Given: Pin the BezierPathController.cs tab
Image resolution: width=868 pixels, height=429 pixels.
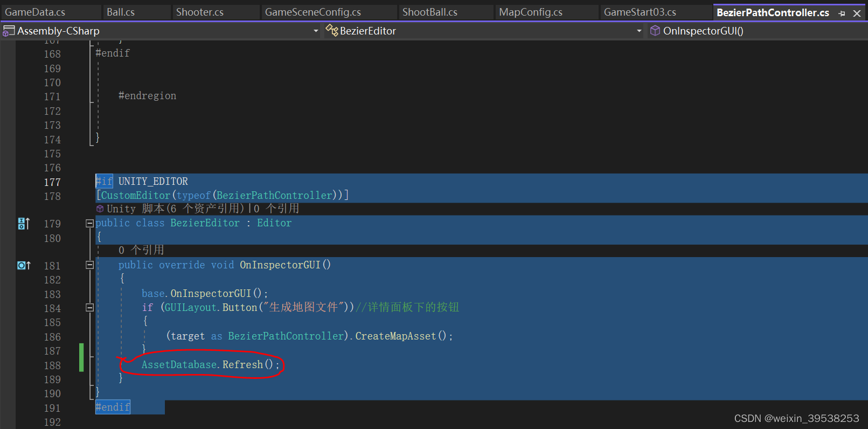Looking at the screenshot, I should tap(842, 13).
